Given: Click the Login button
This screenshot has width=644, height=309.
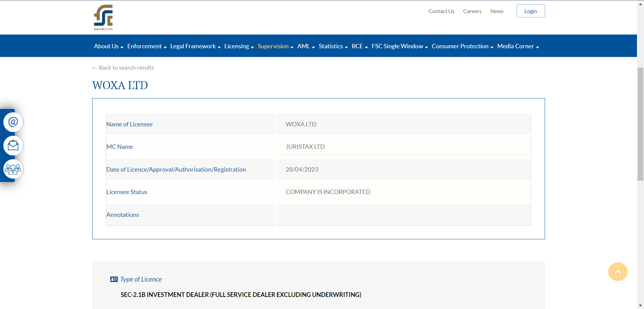Looking at the screenshot, I should [x=531, y=11].
